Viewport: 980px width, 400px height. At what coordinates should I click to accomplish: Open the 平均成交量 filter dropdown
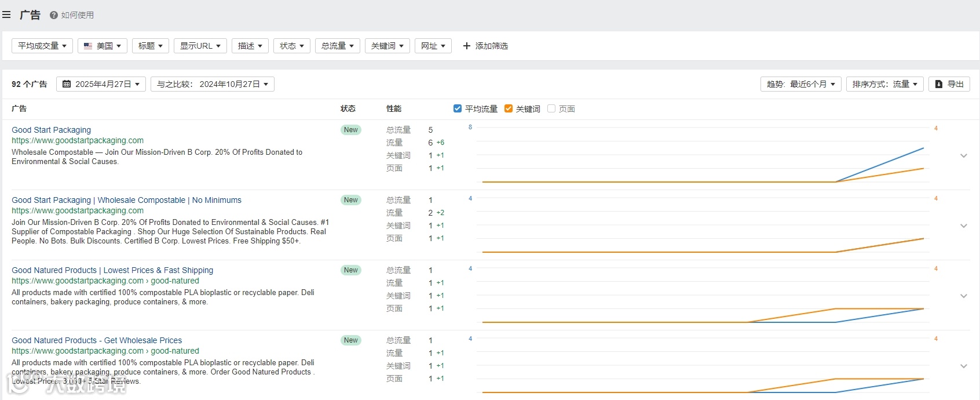(x=42, y=46)
